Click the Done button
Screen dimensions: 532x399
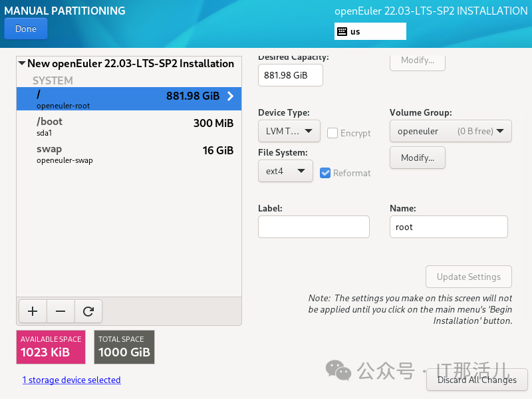pyautogui.click(x=26, y=29)
